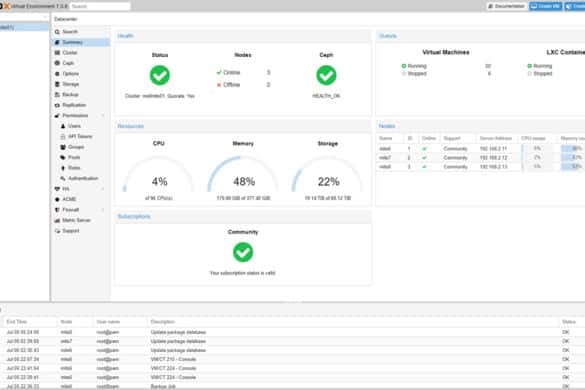Screen dimensions: 585x390
Task: Click the green Status health checkmark
Action: (160, 75)
